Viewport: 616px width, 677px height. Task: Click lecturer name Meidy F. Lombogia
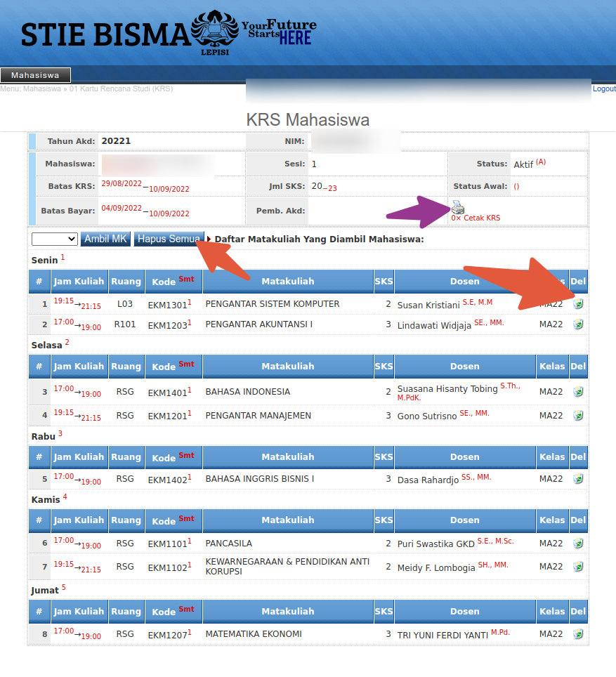pyautogui.click(x=436, y=567)
